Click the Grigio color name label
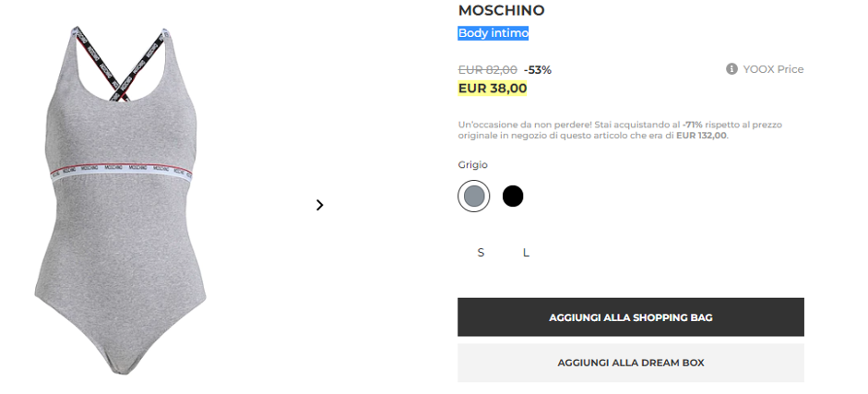The height and width of the screenshot is (394, 868). [x=472, y=165]
